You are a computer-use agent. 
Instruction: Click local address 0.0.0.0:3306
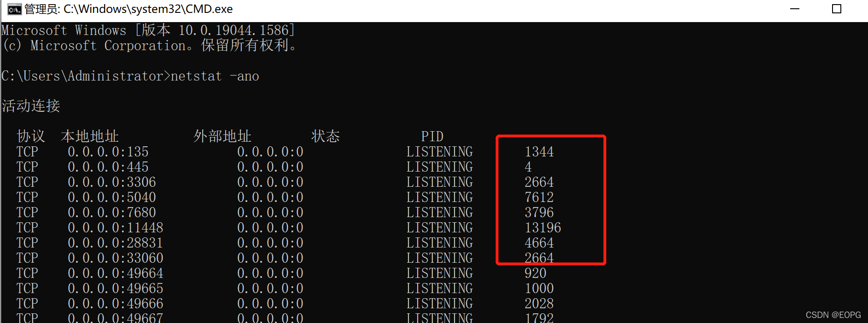pyautogui.click(x=112, y=182)
